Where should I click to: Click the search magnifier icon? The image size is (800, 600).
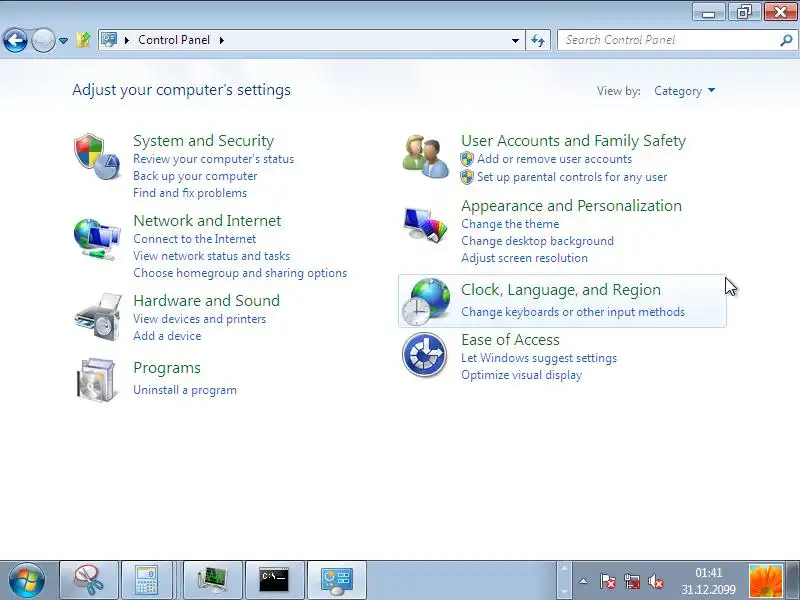786,40
